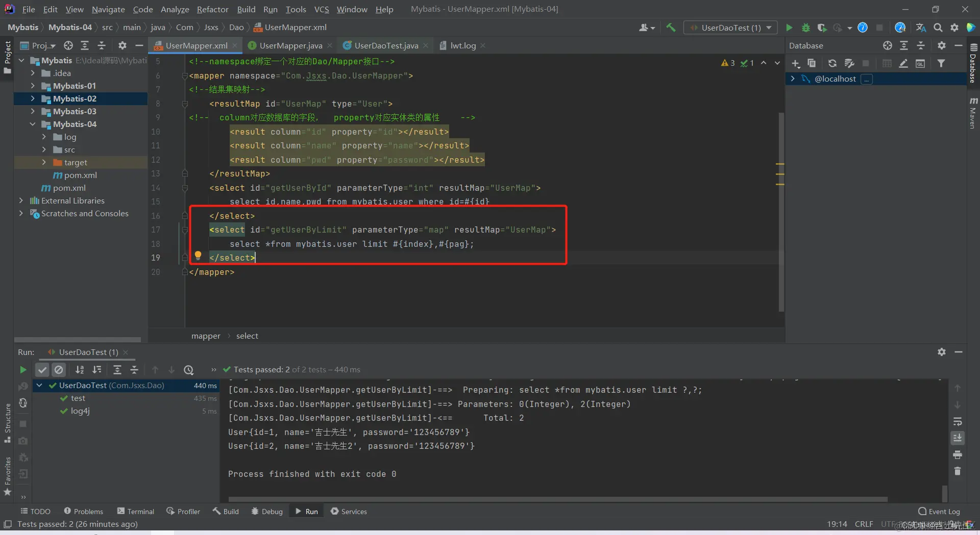Image resolution: width=980 pixels, height=535 pixels.
Task: Open the TODO tool window
Action: pyautogui.click(x=35, y=512)
